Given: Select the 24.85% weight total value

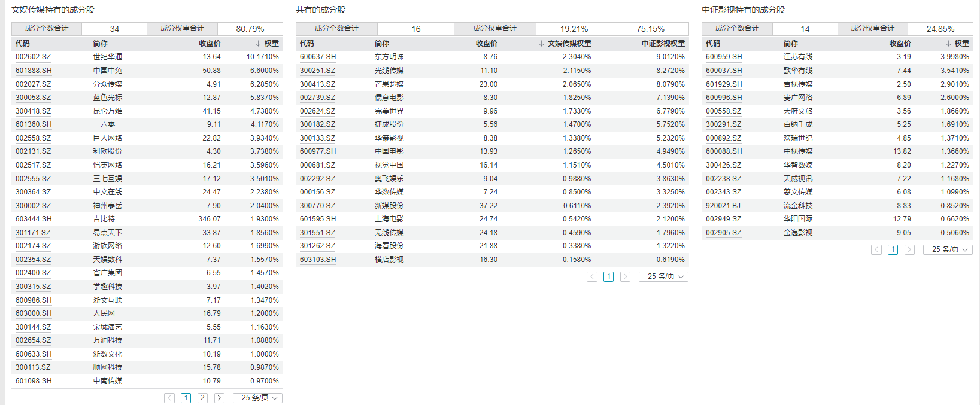Looking at the screenshot, I should [940, 29].
